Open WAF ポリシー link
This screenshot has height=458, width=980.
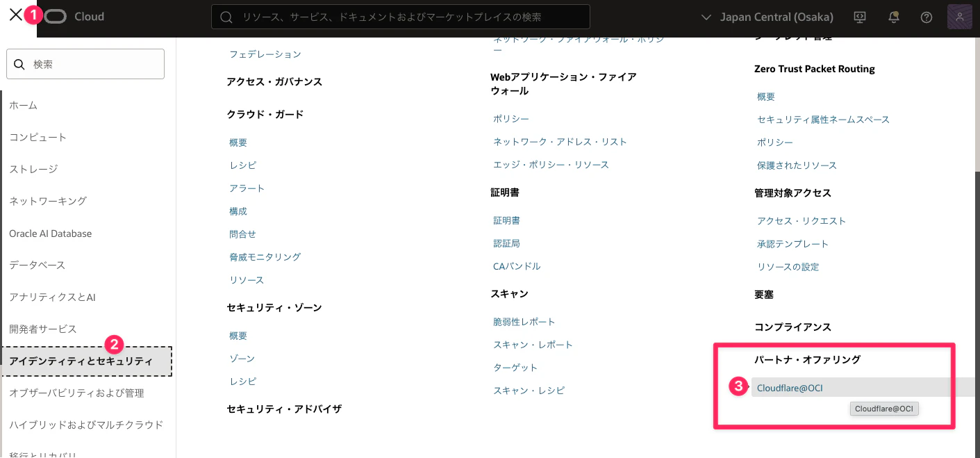click(511, 120)
